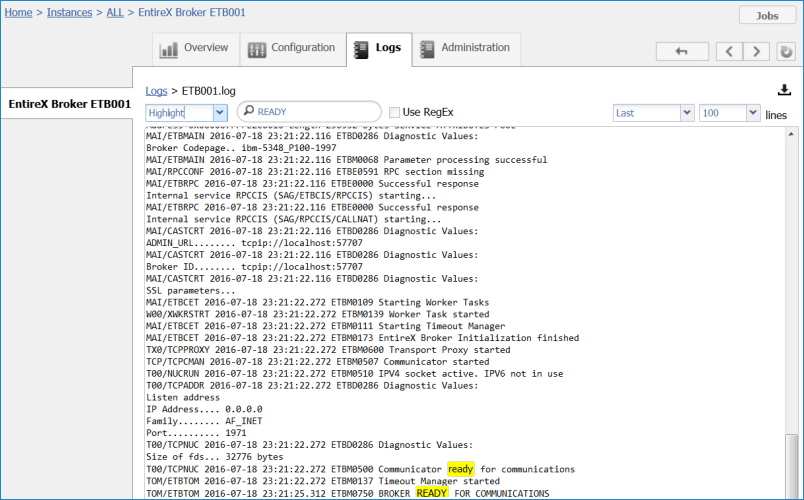The image size is (804, 500).
Task: Click 'Internal service RPCCIS (SAG/RPCCIS/CALLNAT) starting...'
Action: point(293,219)
